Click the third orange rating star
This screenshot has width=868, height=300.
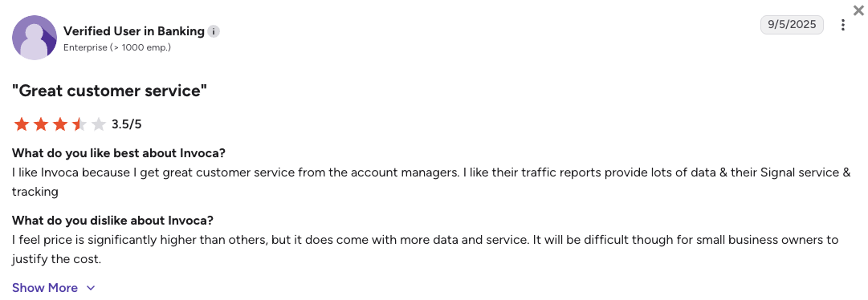pyautogui.click(x=60, y=124)
